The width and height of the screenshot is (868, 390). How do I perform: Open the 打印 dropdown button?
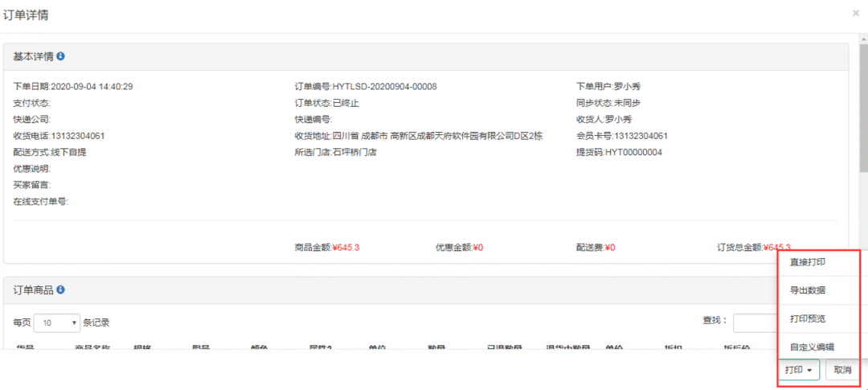[x=800, y=370]
